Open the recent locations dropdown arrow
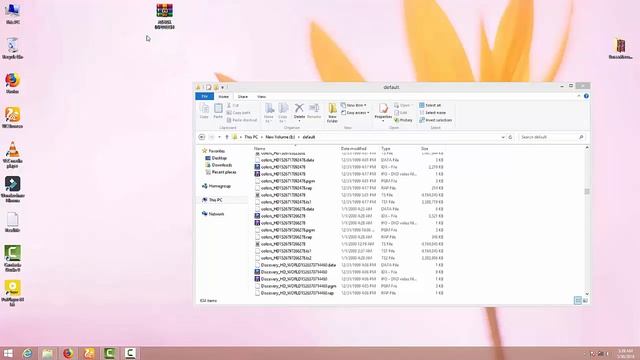This screenshot has height=360, width=640. tap(219, 137)
